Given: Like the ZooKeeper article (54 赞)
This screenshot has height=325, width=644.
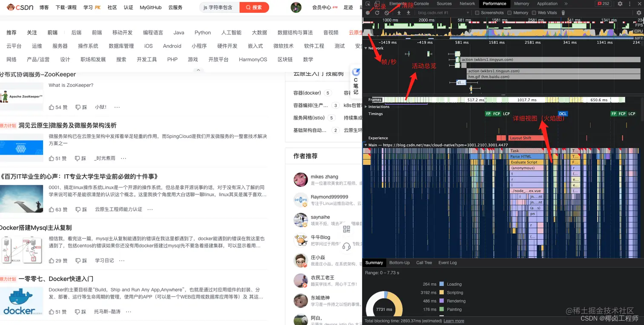Looking at the screenshot, I should [58, 107].
